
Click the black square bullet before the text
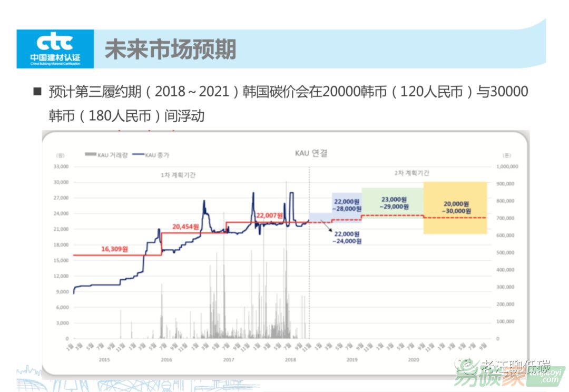(37, 92)
